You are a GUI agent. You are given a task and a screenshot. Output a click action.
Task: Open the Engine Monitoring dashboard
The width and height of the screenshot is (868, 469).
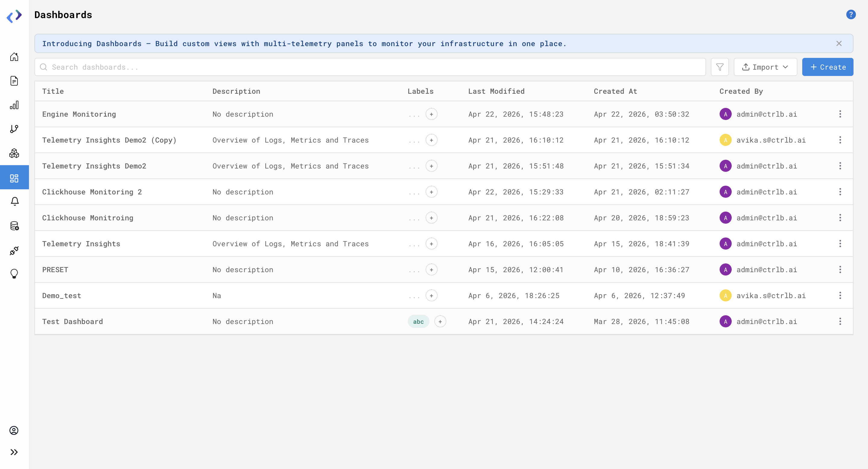(x=79, y=114)
